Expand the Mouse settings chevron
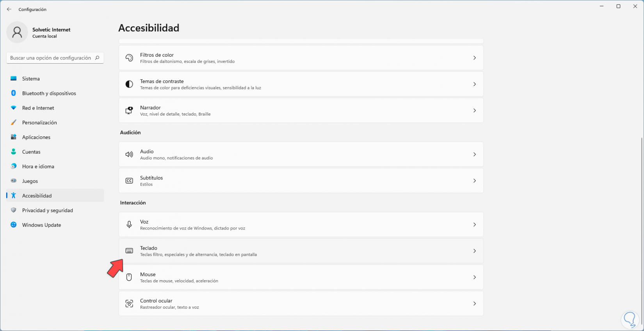Viewport: 644px width, 331px height. (474, 277)
